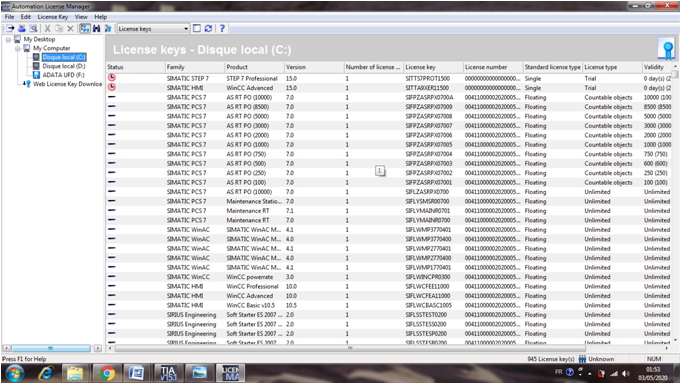The image size is (681, 384).
Task: Click the volume speaker icon in system tray
Action: tap(625, 373)
